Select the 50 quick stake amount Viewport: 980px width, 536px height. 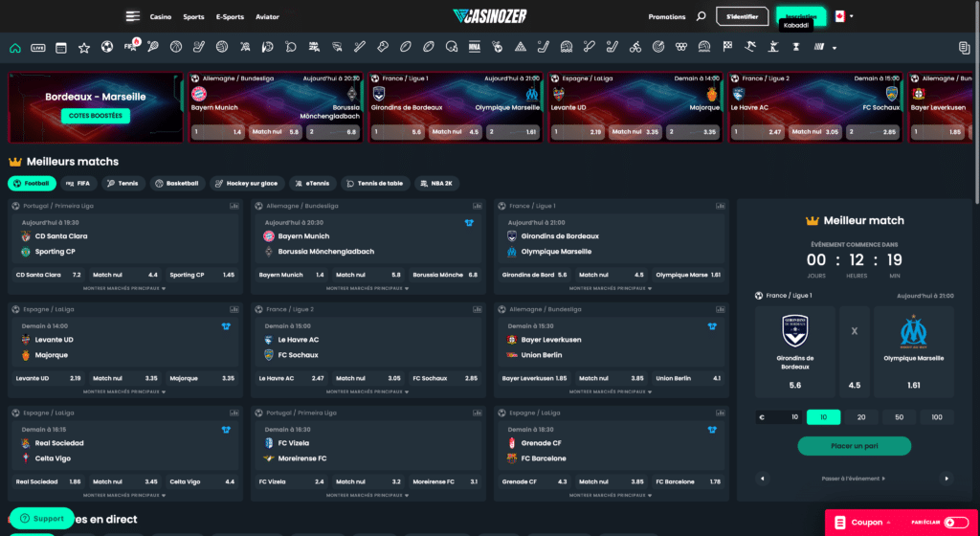(899, 416)
